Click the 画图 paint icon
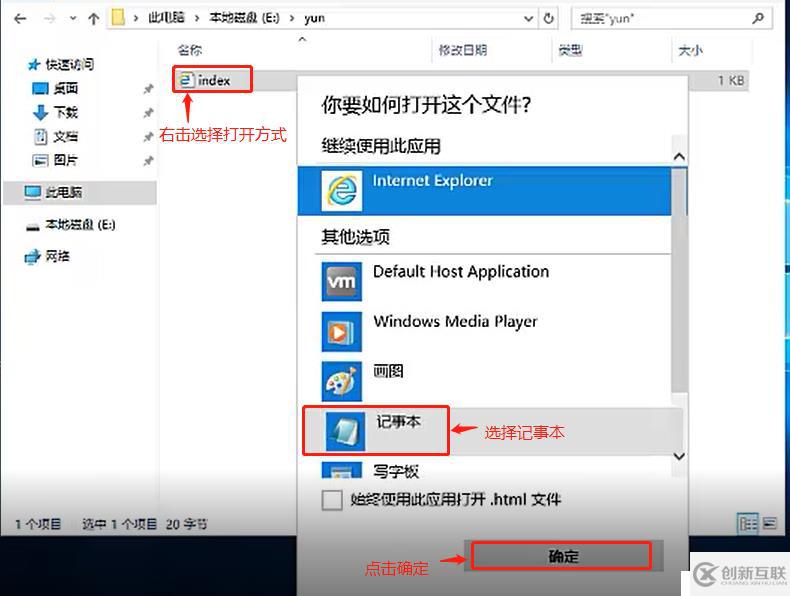790x596 pixels. [x=342, y=381]
